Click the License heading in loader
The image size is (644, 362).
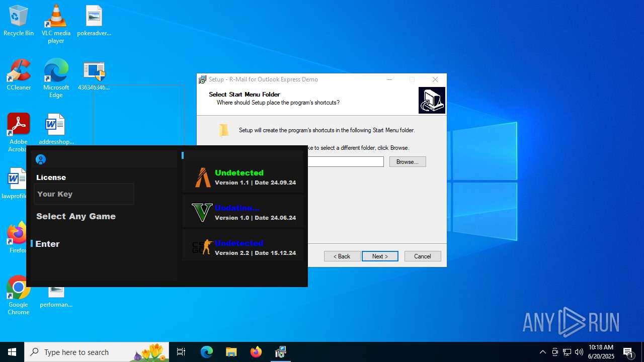click(51, 177)
